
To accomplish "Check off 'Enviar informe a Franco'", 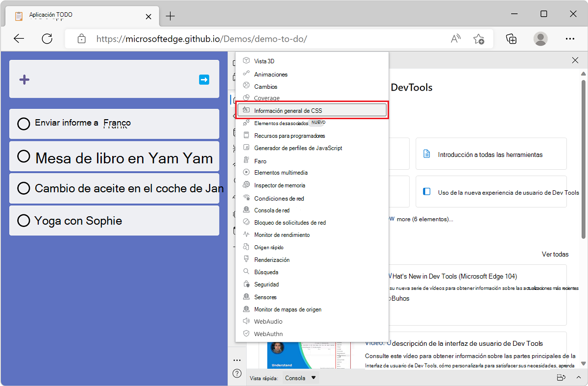I will (23, 124).
